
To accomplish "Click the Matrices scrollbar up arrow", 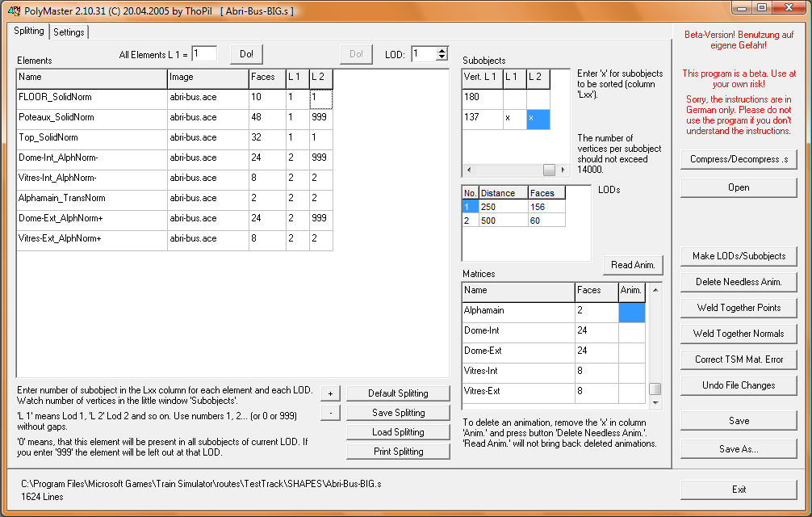I will [x=655, y=290].
